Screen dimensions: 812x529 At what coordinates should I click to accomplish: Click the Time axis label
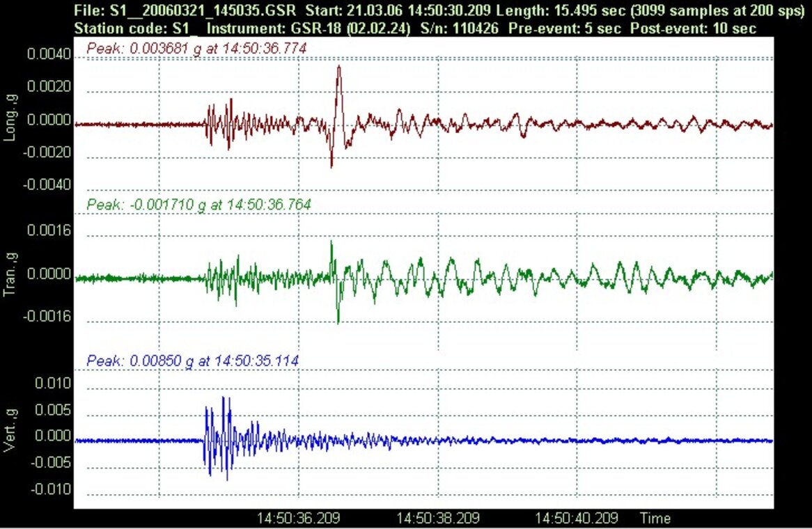655,518
